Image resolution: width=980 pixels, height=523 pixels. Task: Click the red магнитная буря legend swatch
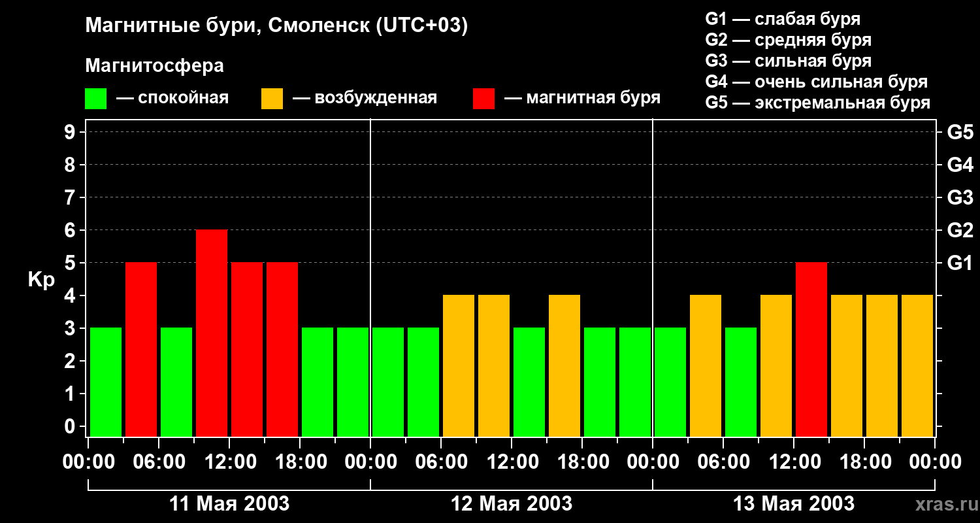pyautogui.click(x=483, y=99)
